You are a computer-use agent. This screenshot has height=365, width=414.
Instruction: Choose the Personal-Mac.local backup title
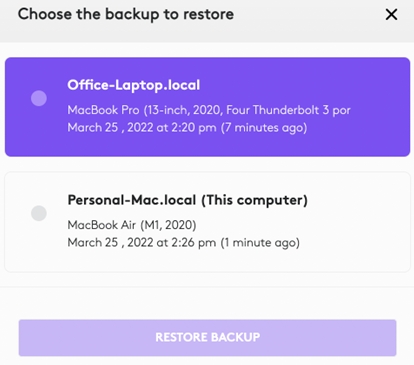(132, 200)
